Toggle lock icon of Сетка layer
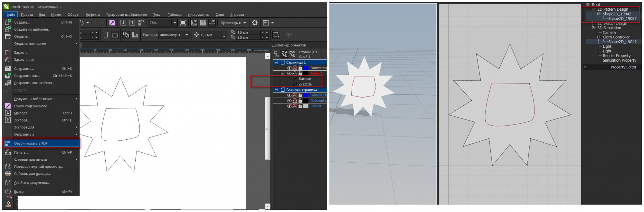 (300, 106)
